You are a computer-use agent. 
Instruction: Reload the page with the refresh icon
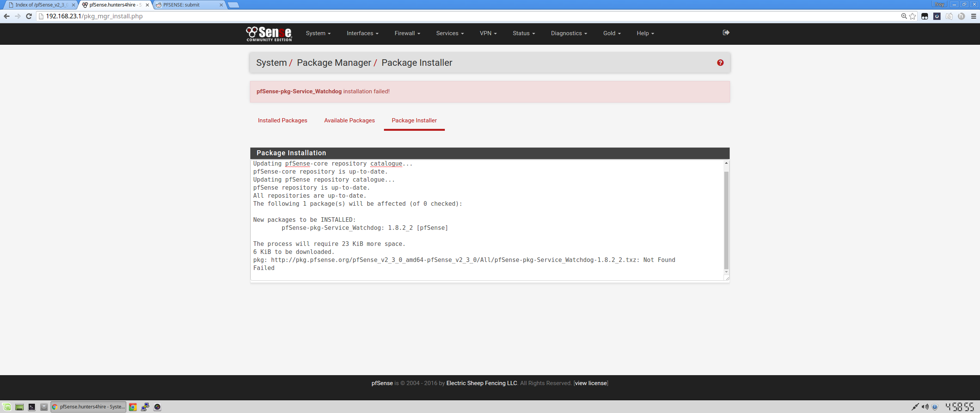point(29,16)
